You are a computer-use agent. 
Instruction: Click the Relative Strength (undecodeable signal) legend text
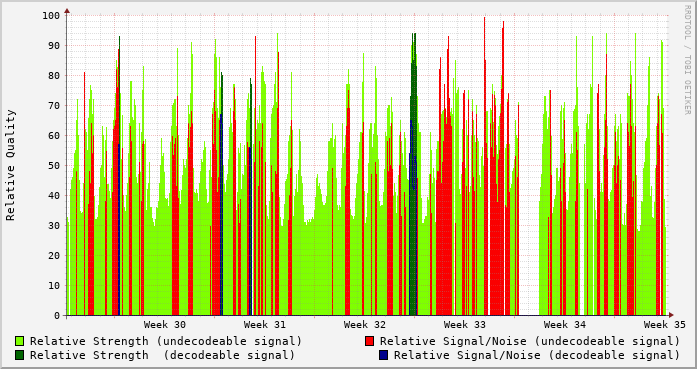click(166, 341)
